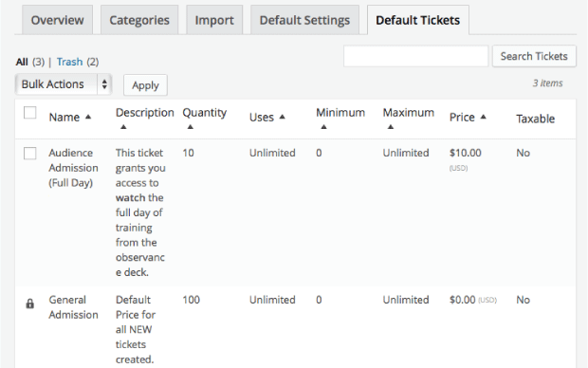The width and height of the screenshot is (588, 368).
Task: Check the Audience Admission row checkbox
Action: (30, 153)
